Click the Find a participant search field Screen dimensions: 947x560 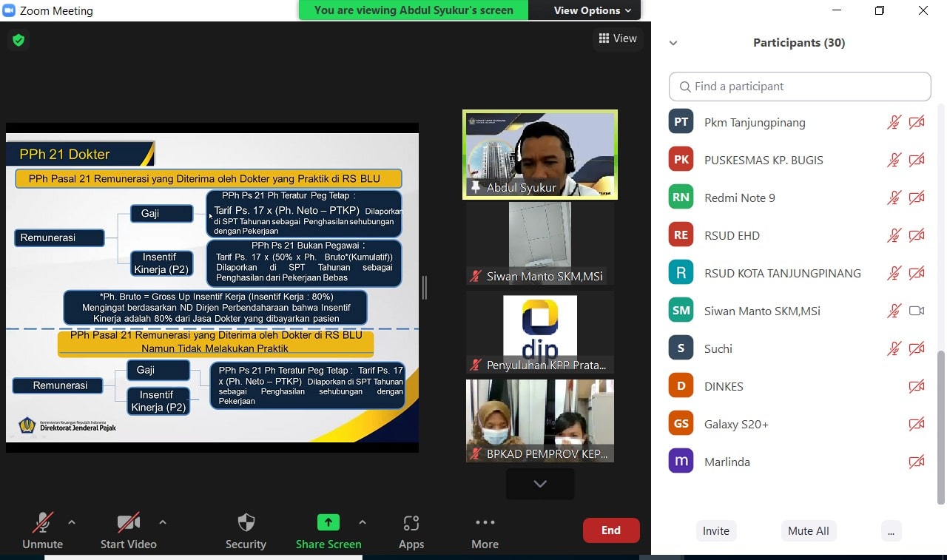[x=800, y=87]
